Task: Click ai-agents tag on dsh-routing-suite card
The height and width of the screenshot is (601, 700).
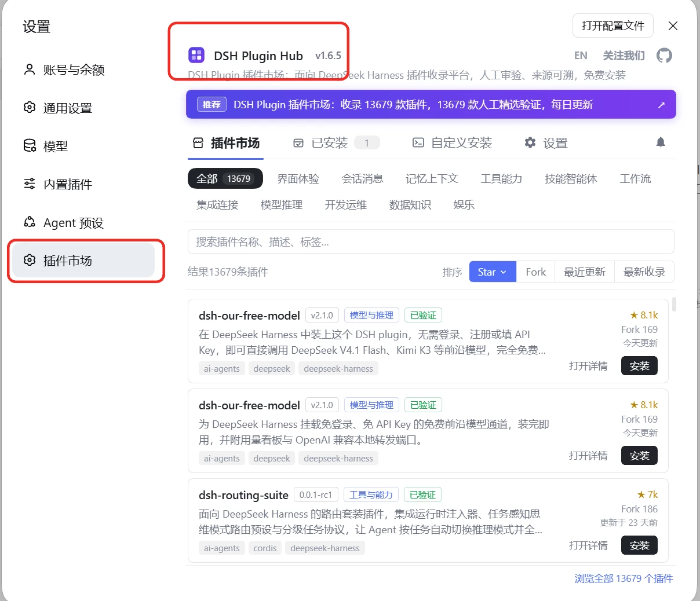Action: (x=221, y=548)
